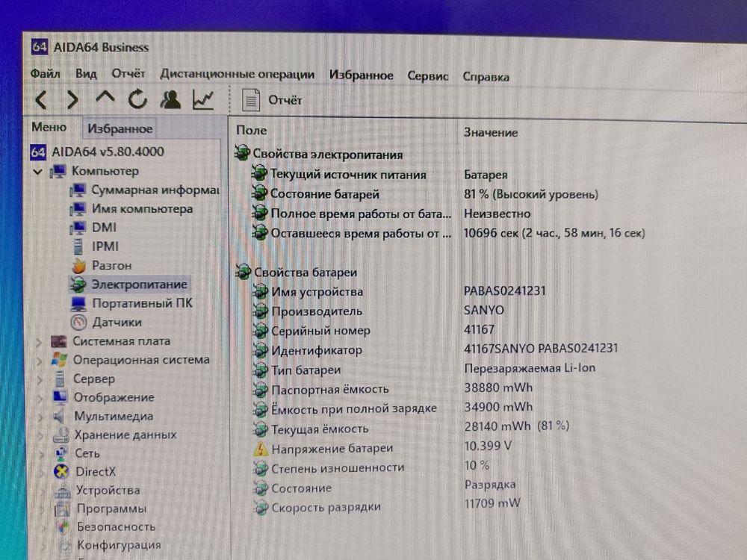Click the Forward navigation arrow

point(72,100)
